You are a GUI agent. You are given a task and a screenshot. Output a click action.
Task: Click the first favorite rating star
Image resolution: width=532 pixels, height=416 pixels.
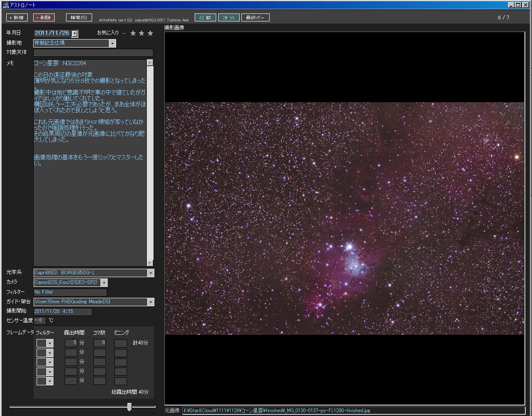pyautogui.click(x=133, y=33)
